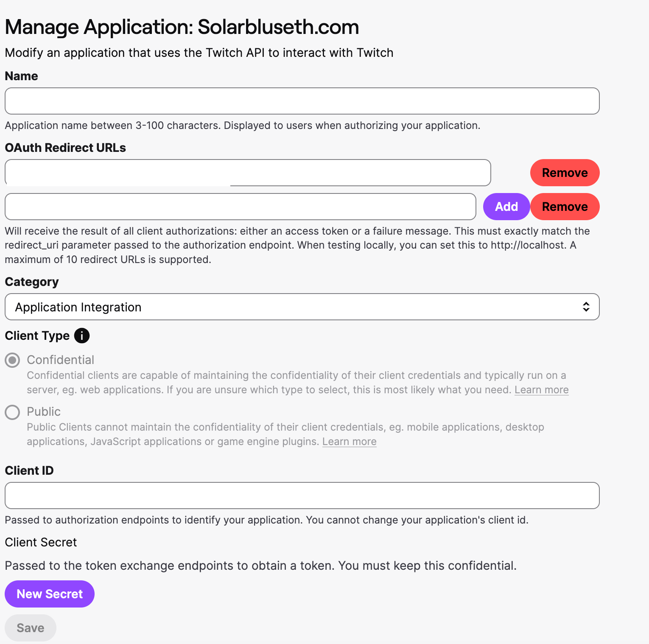The height and width of the screenshot is (644, 649).
Task: Focus the application Name input field
Action: [x=302, y=101]
